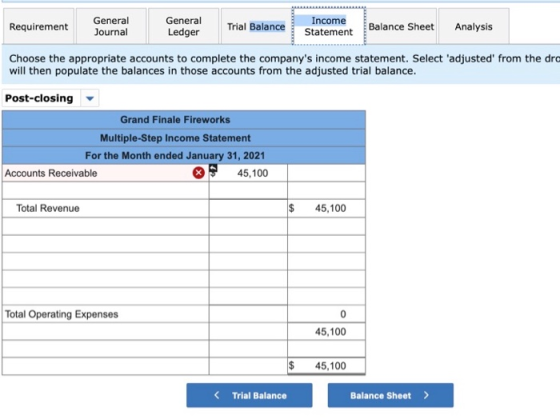
Task: Click the red X error icon
Action: (x=199, y=173)
